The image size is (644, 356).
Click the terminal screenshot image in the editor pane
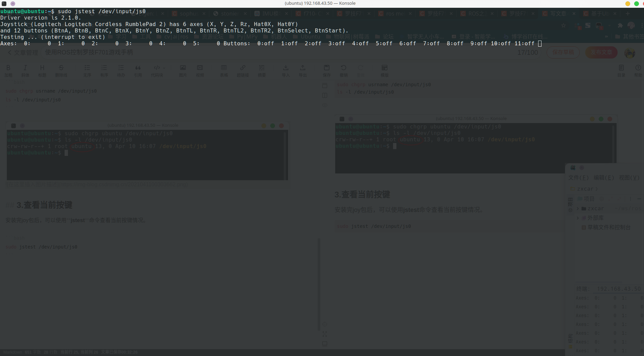tap(147, 151)
